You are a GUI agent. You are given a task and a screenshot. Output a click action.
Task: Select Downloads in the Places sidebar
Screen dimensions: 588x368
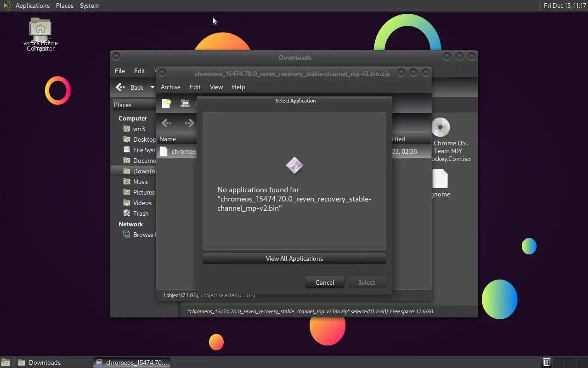tap(133, 171)
